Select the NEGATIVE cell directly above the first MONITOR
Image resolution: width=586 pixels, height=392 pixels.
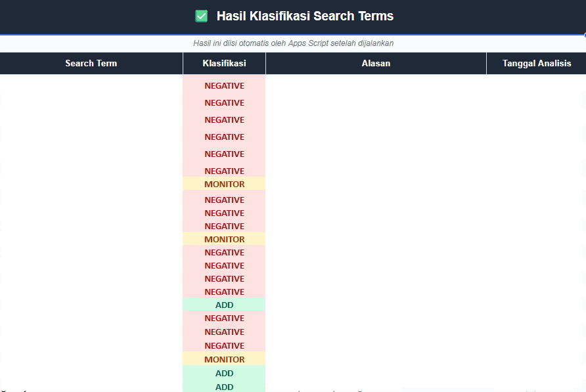pos(224,171)
